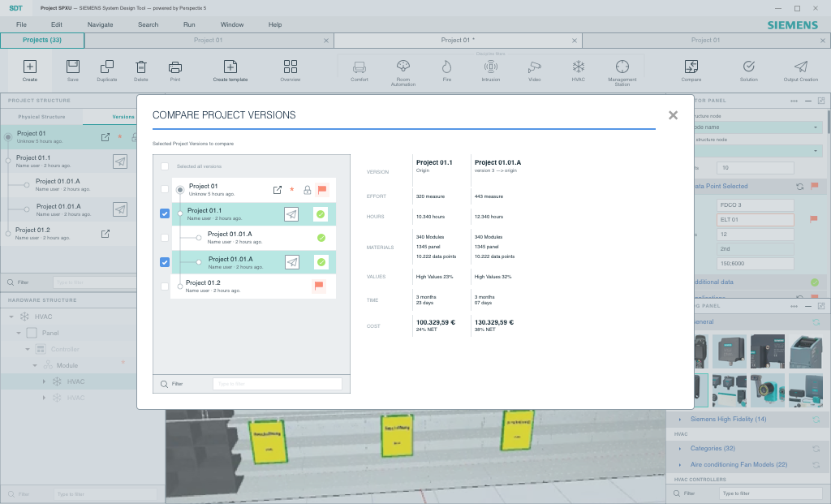
Task: Click the open-external icon on sidebar Project 01.2 row
Action: [x=105, y=234]
